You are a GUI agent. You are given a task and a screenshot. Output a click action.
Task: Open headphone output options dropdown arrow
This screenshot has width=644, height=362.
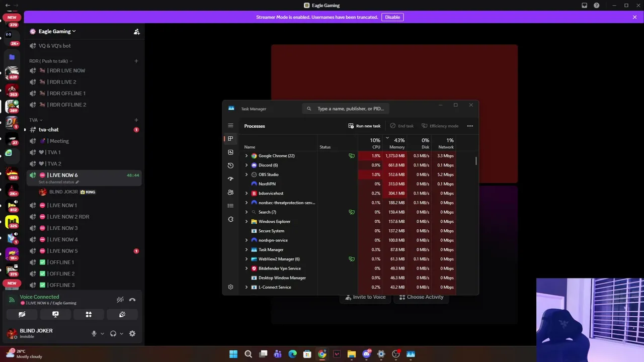point(121,333)
